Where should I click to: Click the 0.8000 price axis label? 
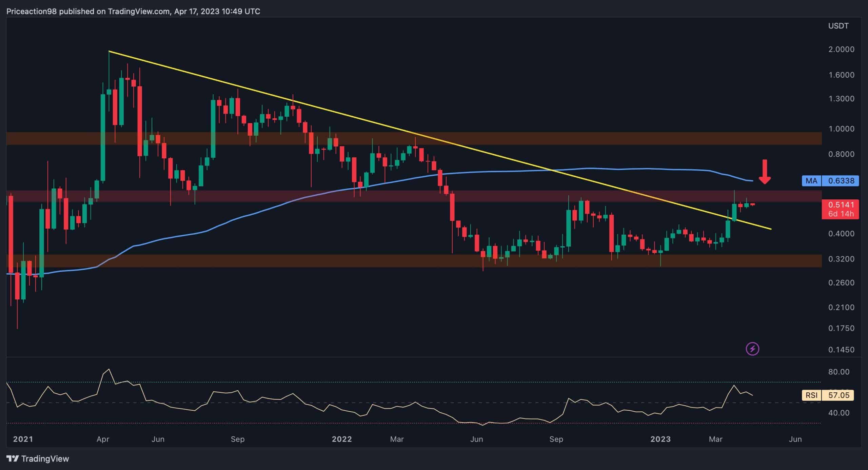click(841, 154)
